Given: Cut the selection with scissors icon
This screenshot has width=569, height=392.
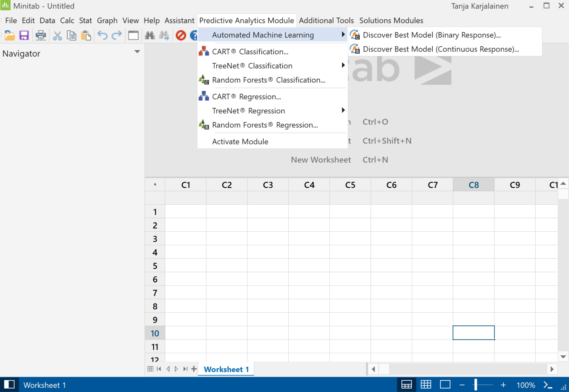Looking at the screenshot, I should point(57,35).
